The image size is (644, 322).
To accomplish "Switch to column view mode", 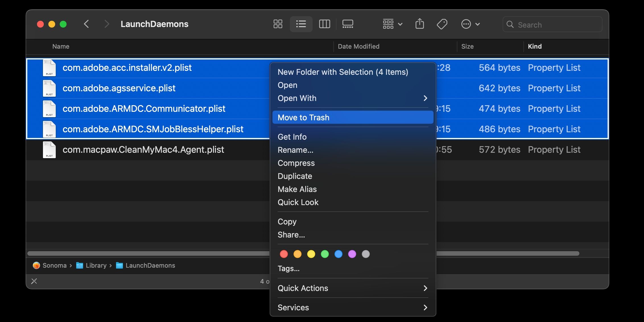I will (x=324, y=24).
